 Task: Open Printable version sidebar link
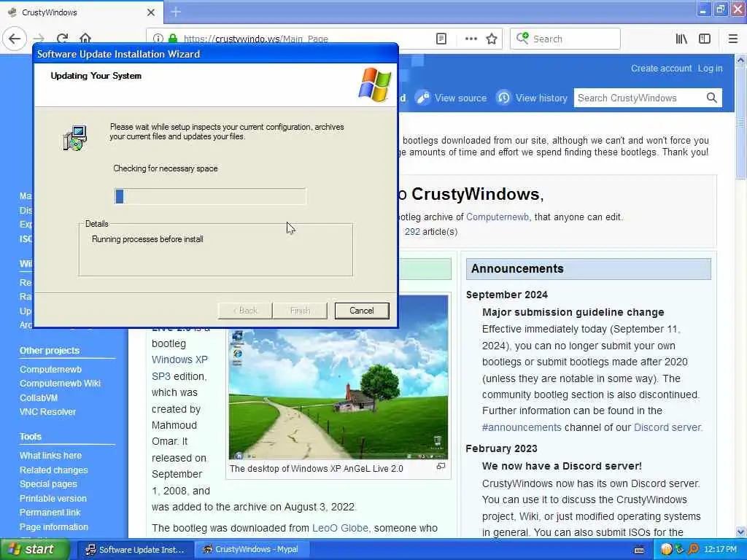tap(53, 499)
